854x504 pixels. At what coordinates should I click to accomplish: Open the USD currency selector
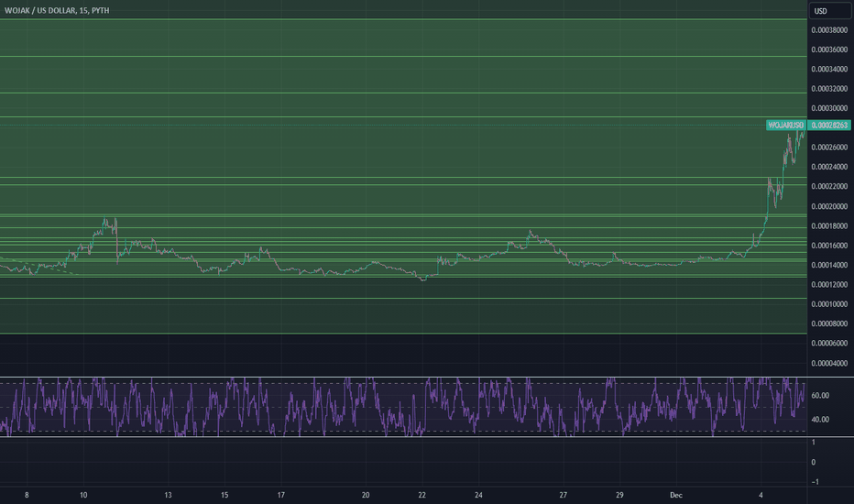click(829, 11)
